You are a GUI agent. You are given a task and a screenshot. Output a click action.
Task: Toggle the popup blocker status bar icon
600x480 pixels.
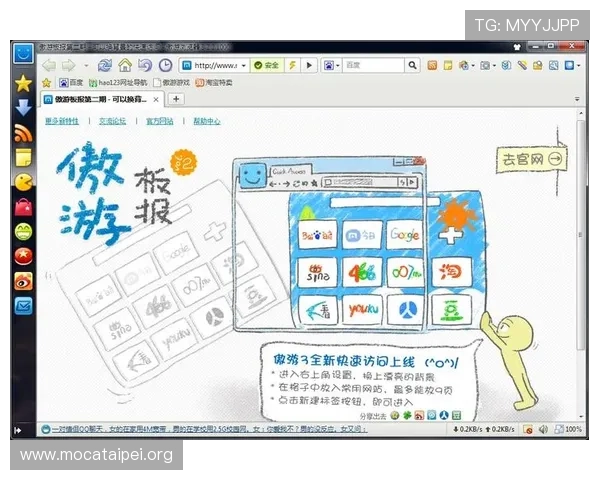(x=528, y=430)
